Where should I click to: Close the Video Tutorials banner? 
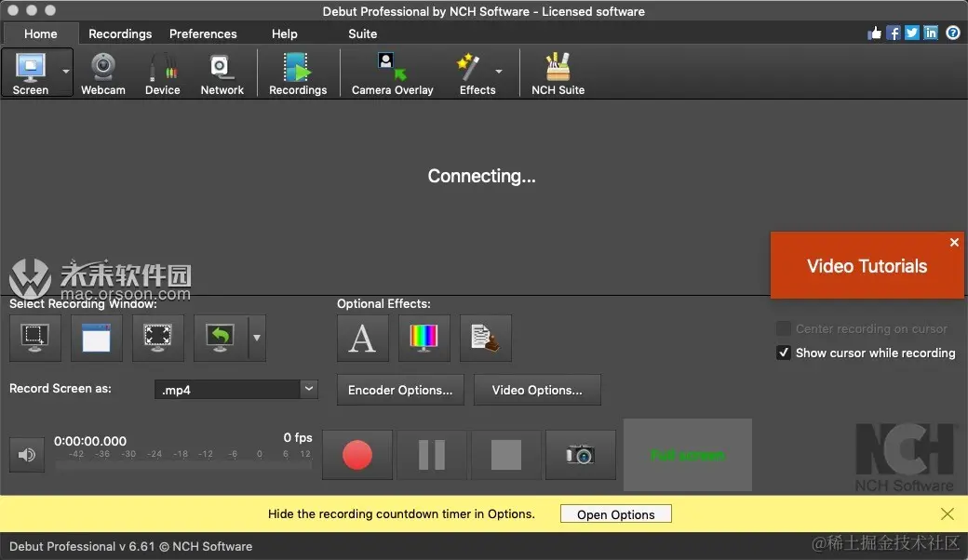pos(954,243)
